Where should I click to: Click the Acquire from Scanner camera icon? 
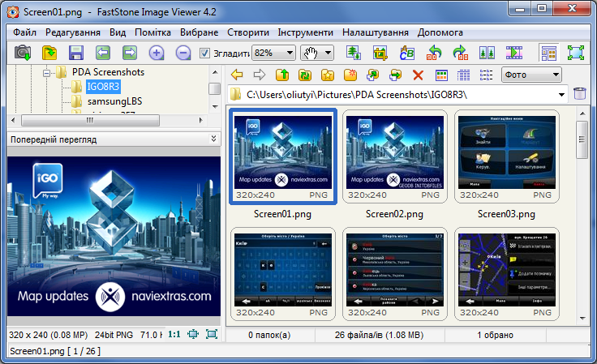click(x=23, y=53)
